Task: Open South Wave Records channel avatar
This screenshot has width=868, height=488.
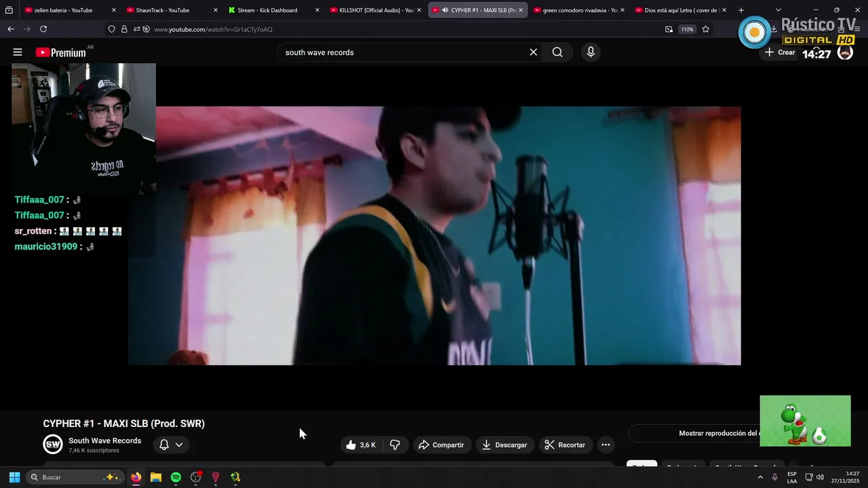Action: pyautogui.click(x=53, y=444)
